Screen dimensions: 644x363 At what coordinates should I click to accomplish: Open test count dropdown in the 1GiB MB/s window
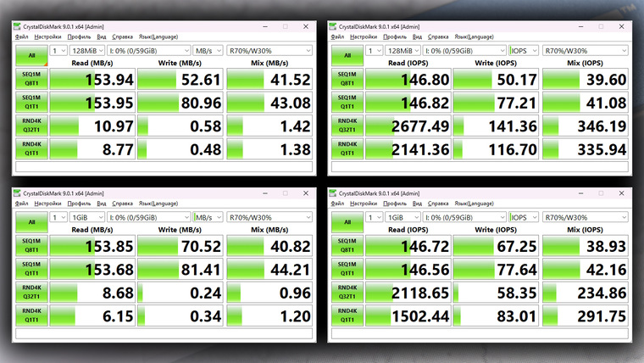point(58,217)
